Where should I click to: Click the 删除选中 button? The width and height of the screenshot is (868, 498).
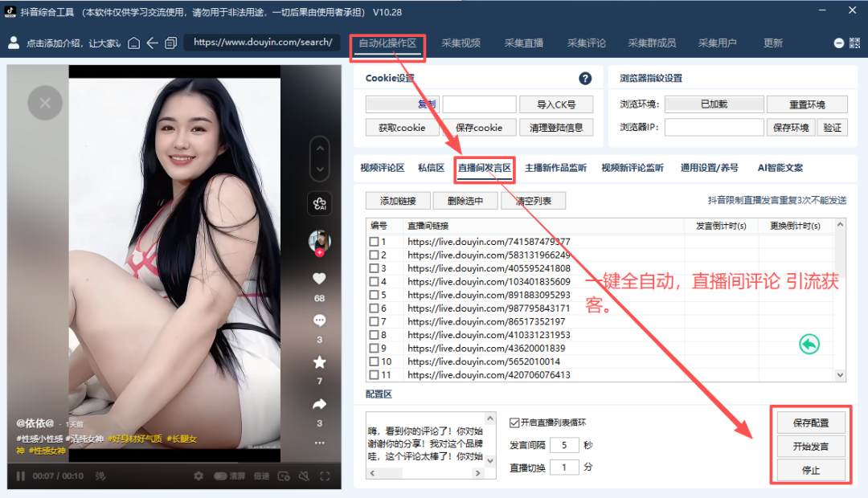tap(465, 201)
